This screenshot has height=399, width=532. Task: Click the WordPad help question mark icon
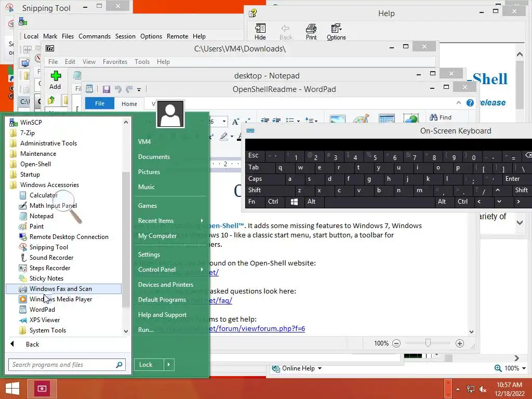[470, 103]
